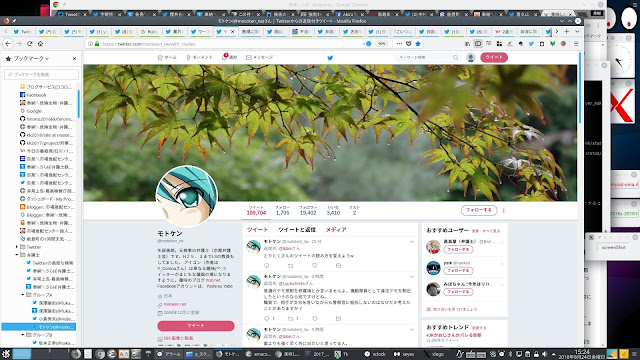Screen dimensions: 640x360
Task: View フォロワー 19,402 followers list
Action: tap(308, 210)
